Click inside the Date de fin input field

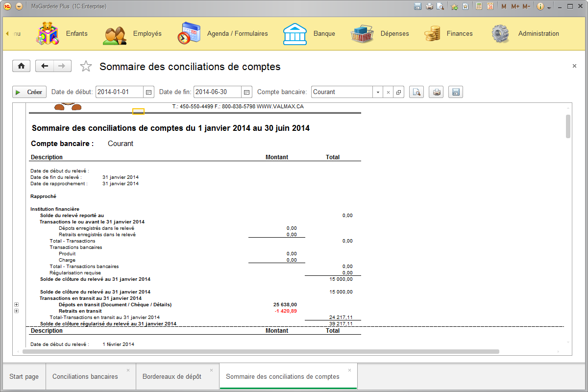click(x=218, y=92)
